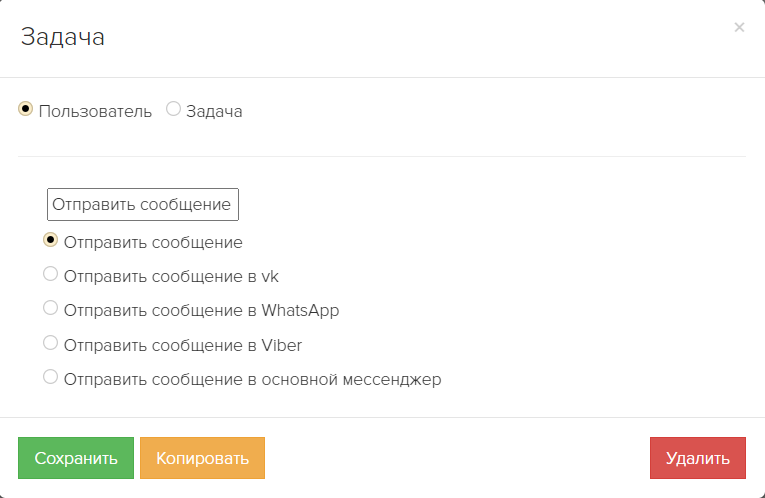Select the Задача radio button
The height and width of the screenshot is (498, 765).
(x=173, y=108)
